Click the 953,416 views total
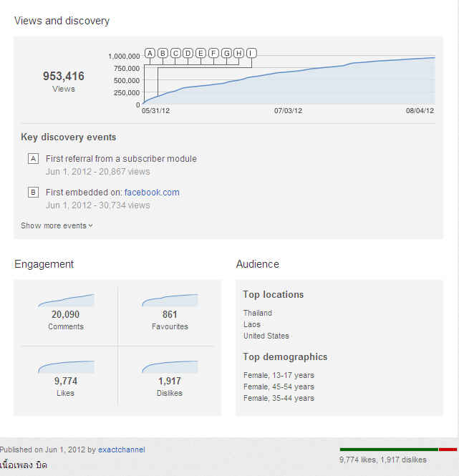 pos(64,76)
